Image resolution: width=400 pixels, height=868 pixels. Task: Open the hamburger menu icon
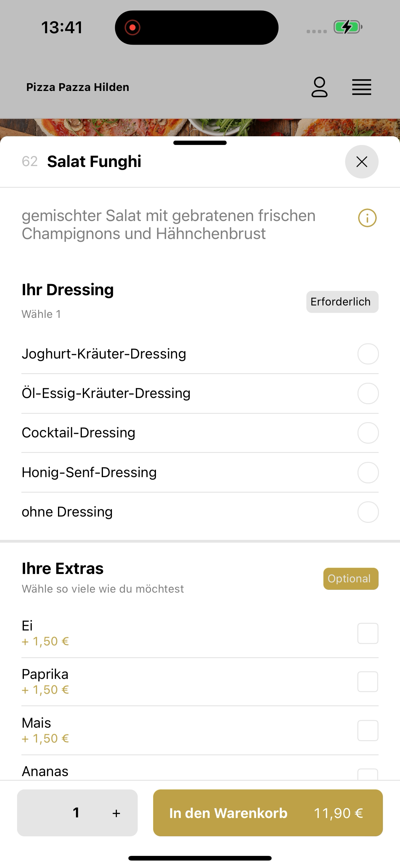pyautogui.click(x=362, y=87)
